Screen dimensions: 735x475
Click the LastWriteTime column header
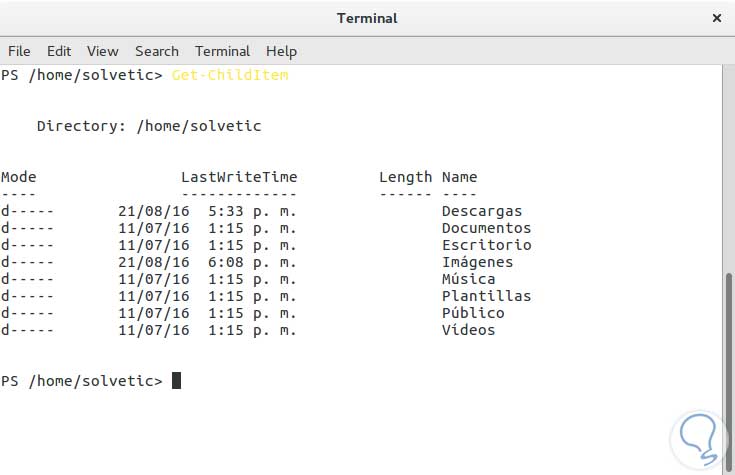[239, 177]
